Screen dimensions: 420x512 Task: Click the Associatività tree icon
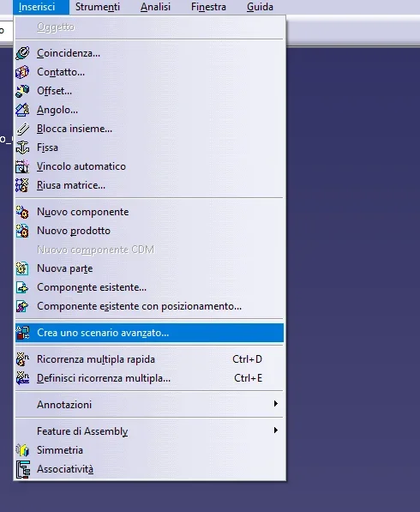coord(22,470)
